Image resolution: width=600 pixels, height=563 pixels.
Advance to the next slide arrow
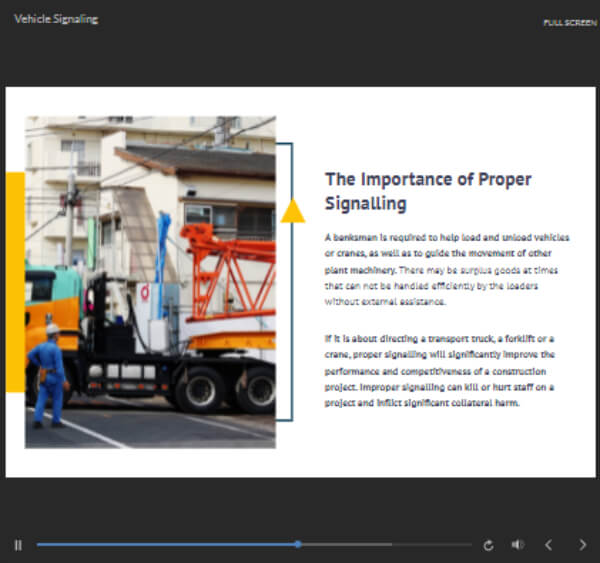point(582,545)
